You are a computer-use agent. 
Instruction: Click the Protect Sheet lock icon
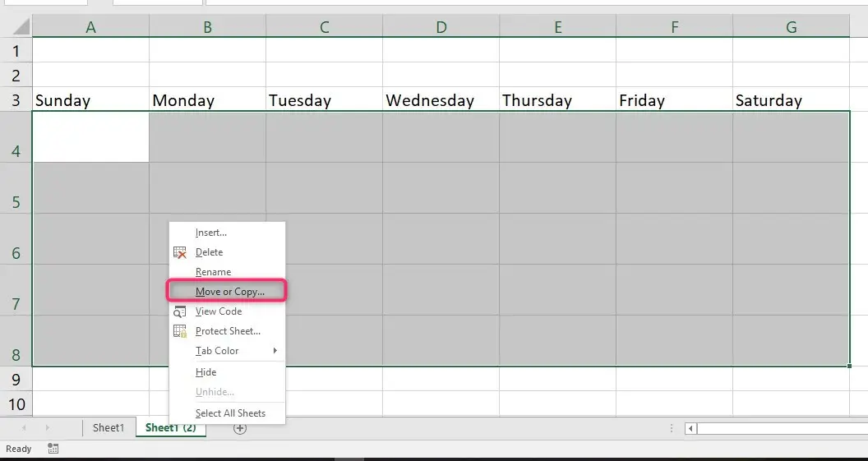[180, 331]
